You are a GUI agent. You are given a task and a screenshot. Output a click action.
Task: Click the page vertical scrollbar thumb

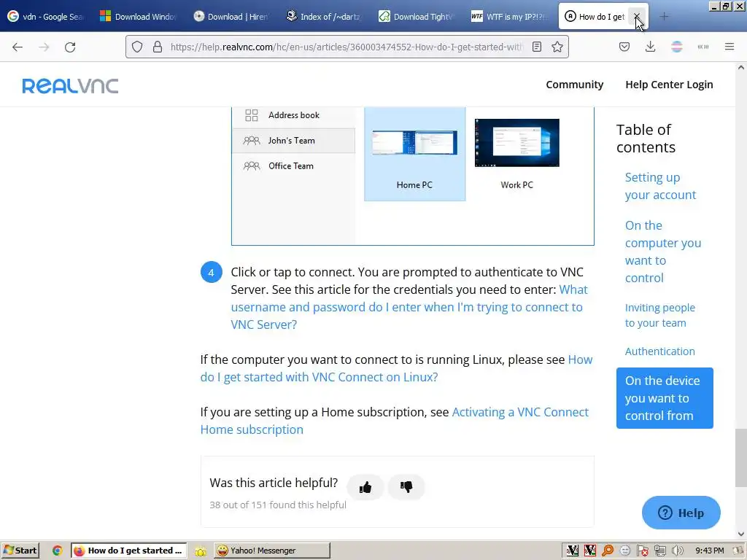(741, 458)
